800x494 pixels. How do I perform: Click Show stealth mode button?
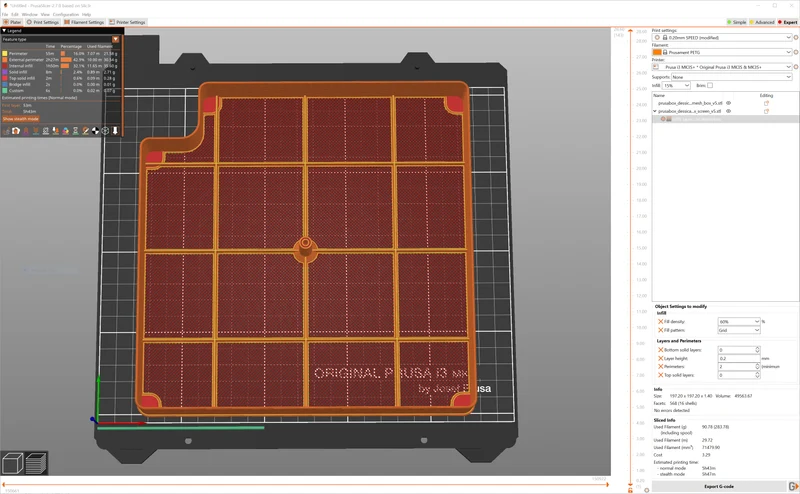[x=20, y=119]
